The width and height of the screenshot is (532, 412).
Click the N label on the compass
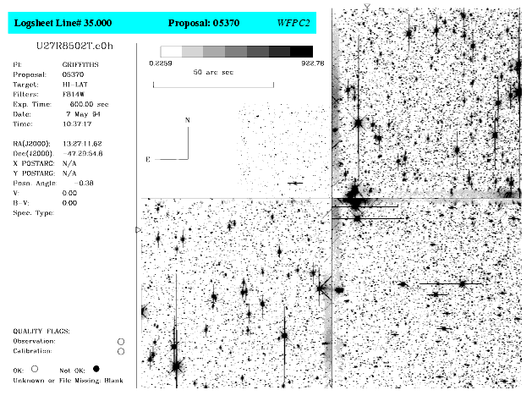(x=188, y=121)
